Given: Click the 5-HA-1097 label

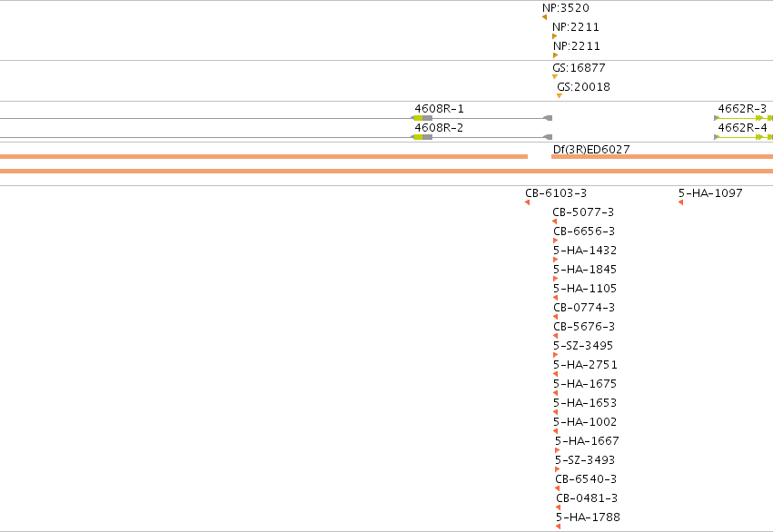Looking at the screenshot, I should (710, 193).
